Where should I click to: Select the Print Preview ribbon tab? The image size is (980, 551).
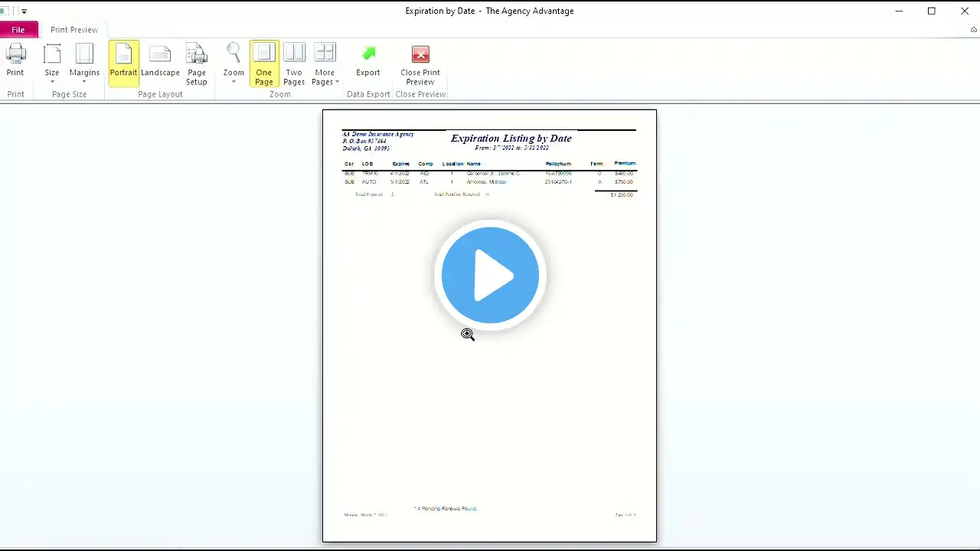coord(74,30)
